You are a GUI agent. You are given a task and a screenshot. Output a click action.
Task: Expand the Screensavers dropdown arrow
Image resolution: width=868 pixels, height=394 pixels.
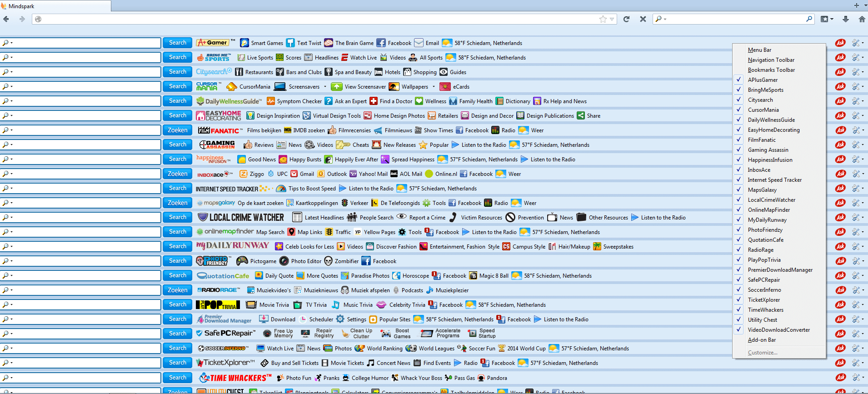coord(325,87)
